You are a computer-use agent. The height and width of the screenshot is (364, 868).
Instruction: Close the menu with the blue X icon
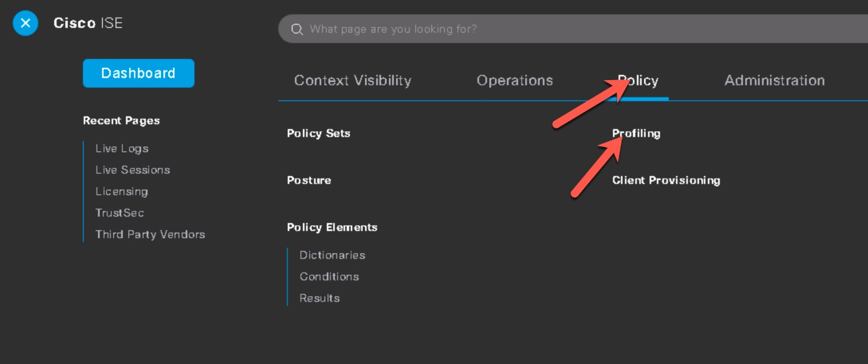pos(25,23)
